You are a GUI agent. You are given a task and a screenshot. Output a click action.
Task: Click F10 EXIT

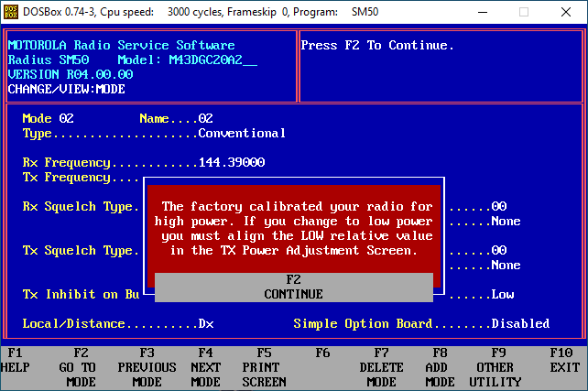click(565, 360)
